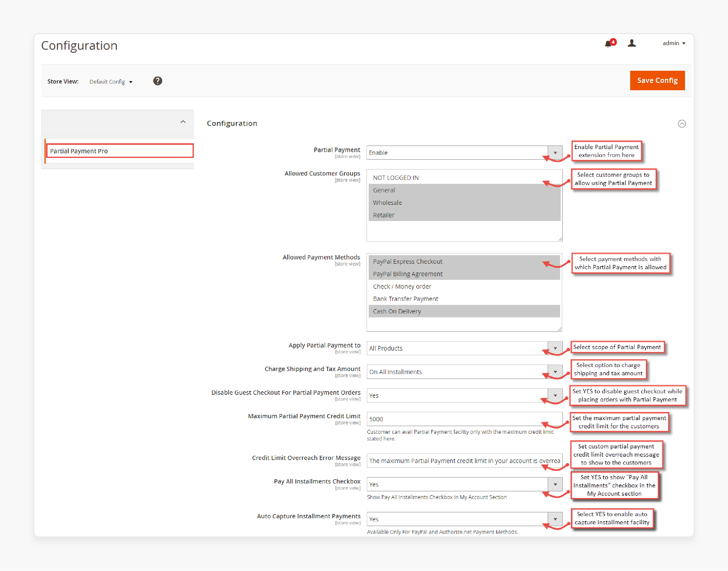This screenshot has width=728, height=571.
Task: Select PayPal Billing Agreement payment method
Action: tap(464, 274)
